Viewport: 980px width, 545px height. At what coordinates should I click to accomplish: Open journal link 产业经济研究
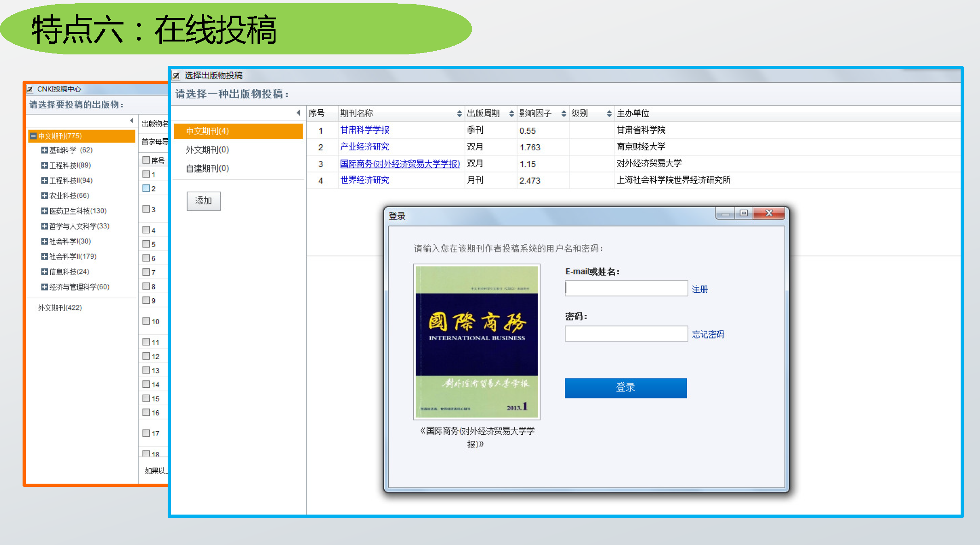(364, 147)
